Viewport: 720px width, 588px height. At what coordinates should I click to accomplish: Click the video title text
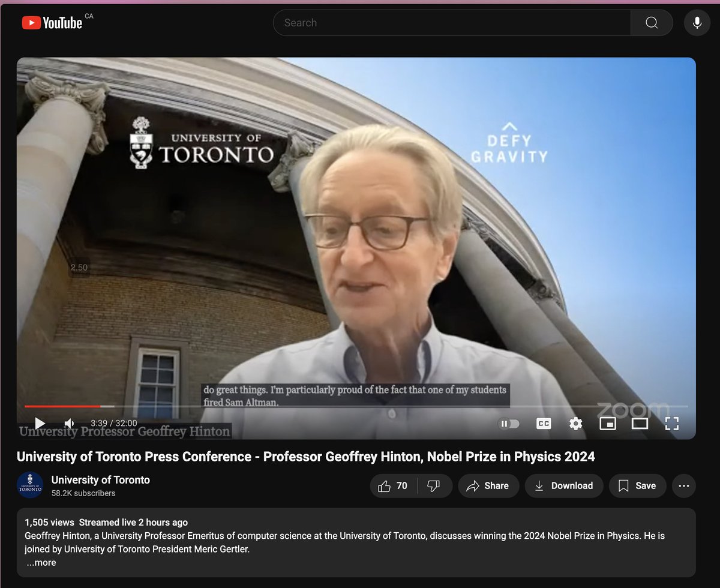tap(306, 457)
